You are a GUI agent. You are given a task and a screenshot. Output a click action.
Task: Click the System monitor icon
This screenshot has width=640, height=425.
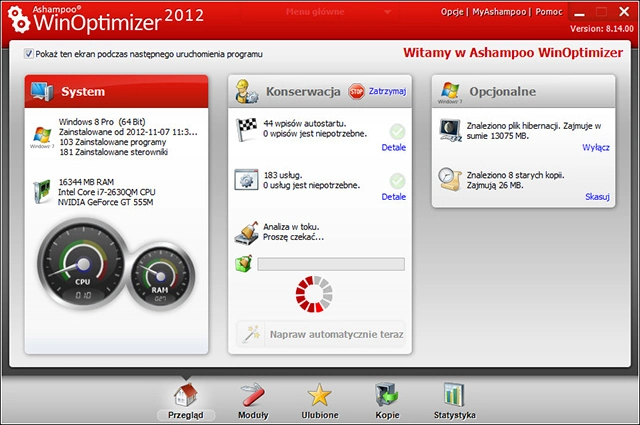click(x=42, y=91)
